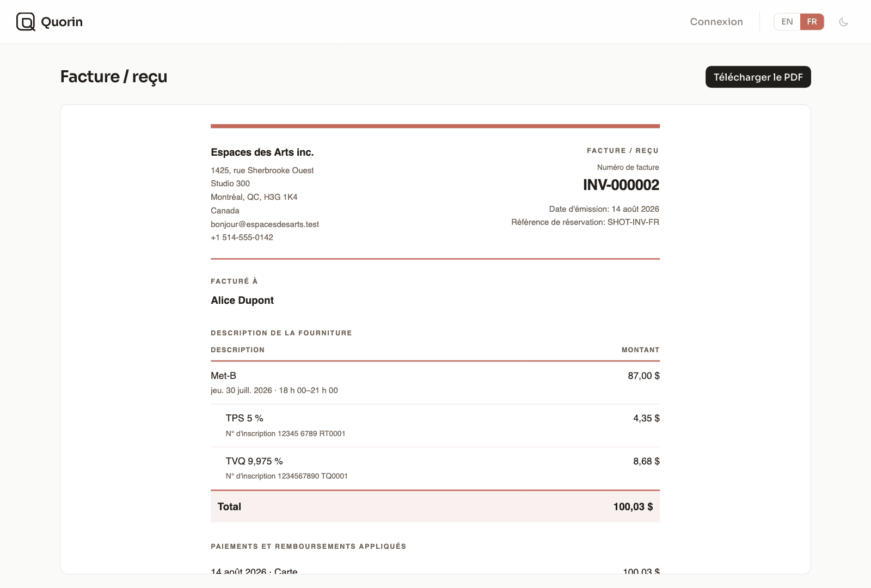Screen dimensions: 871x588
Task: Click customer name Alice Dupont
Action: pos(242,301)
